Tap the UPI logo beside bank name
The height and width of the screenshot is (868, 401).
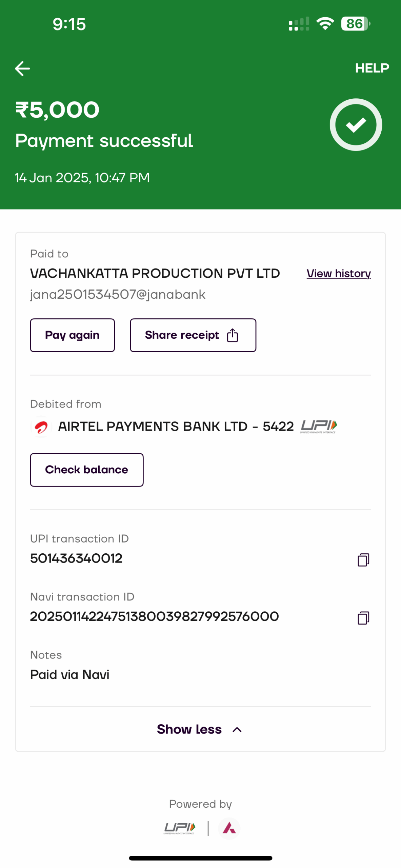tap(319, 426)
